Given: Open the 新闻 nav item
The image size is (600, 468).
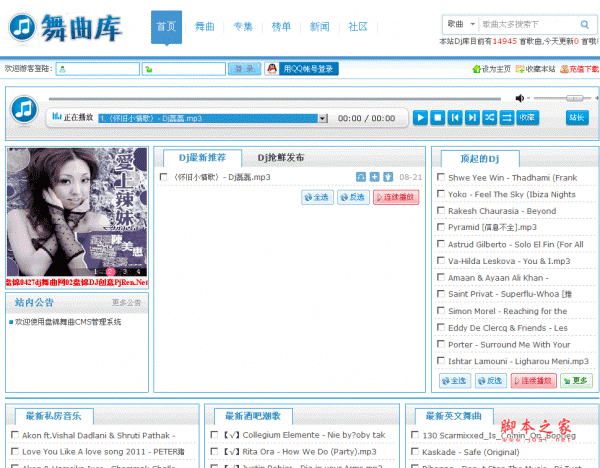Looking at the screenshot, I should pos(320,27).
